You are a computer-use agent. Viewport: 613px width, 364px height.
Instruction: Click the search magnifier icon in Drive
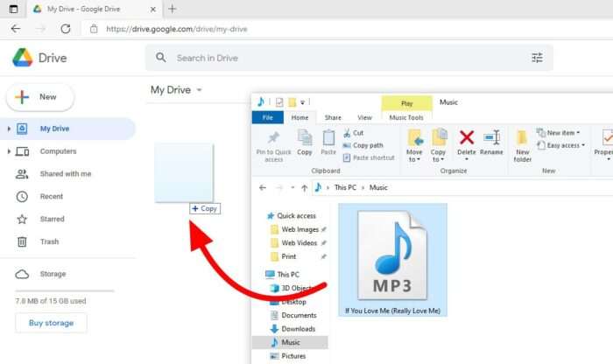(160, 58)
